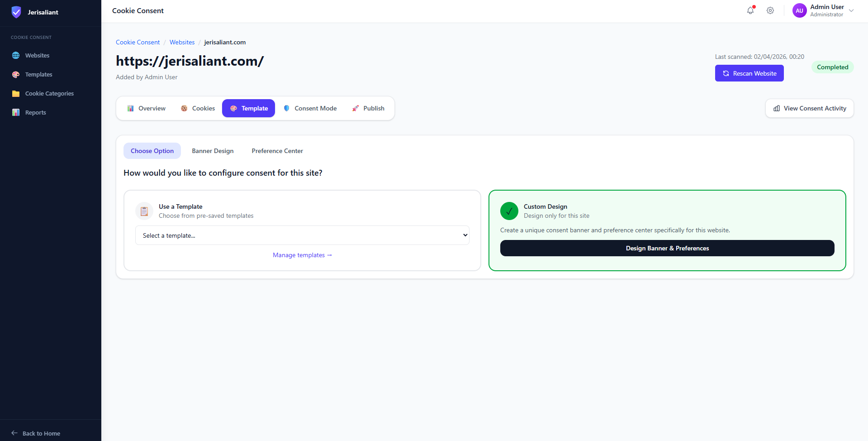The image size is (868, 441).
Task: Switch to the Consent Mode tab
Action: [310, 108]
